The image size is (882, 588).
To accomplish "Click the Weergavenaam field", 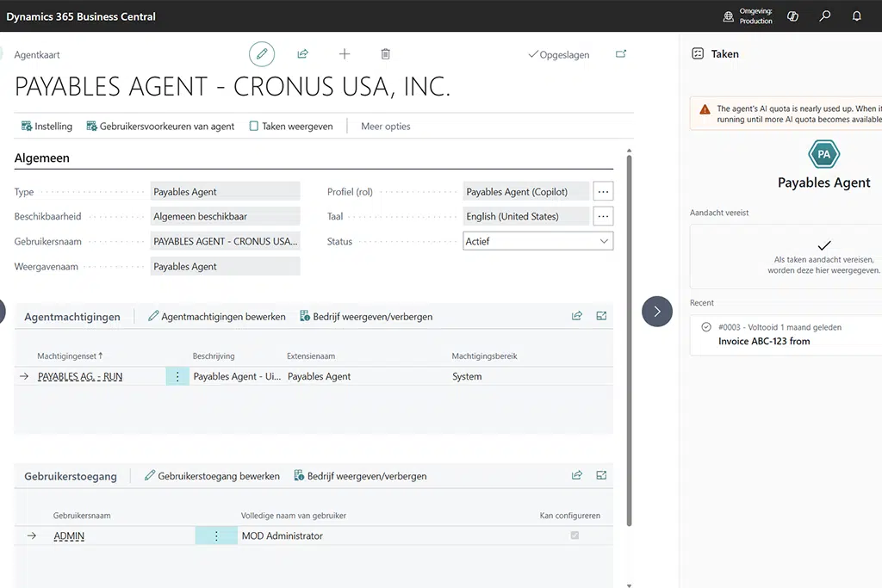I will (225, 267).
